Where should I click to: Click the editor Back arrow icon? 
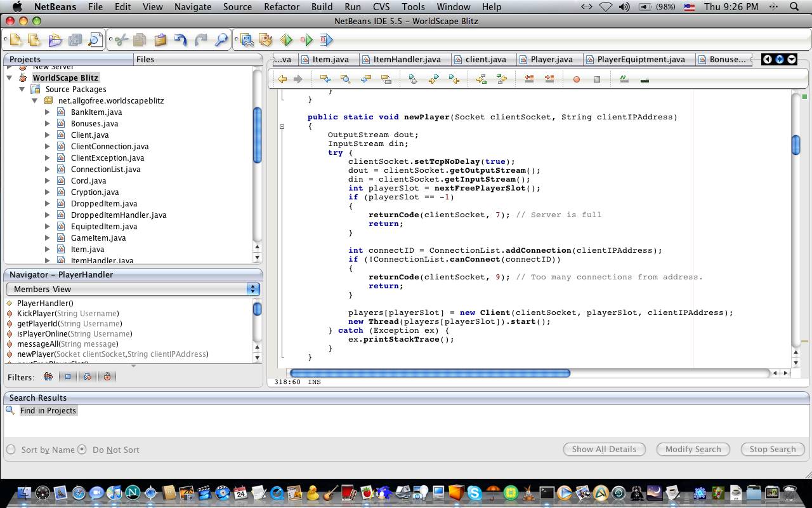[x=282, y=79]
